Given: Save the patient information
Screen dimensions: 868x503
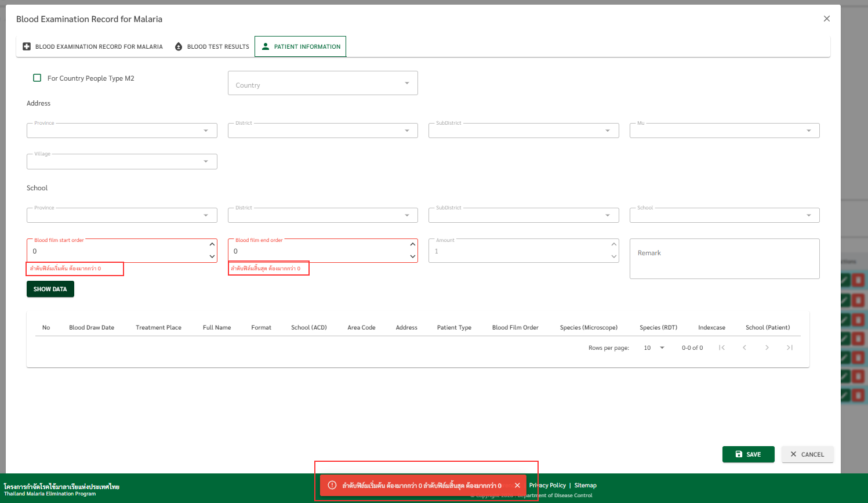Looking at the screenshot, I should (x=748, y=454).
